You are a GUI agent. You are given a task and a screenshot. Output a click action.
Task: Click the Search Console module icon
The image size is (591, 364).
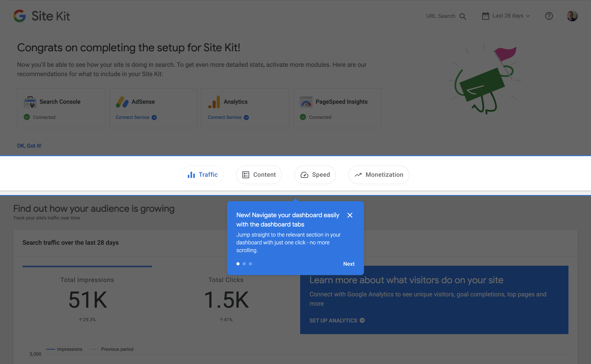click(x=30, y=102)
